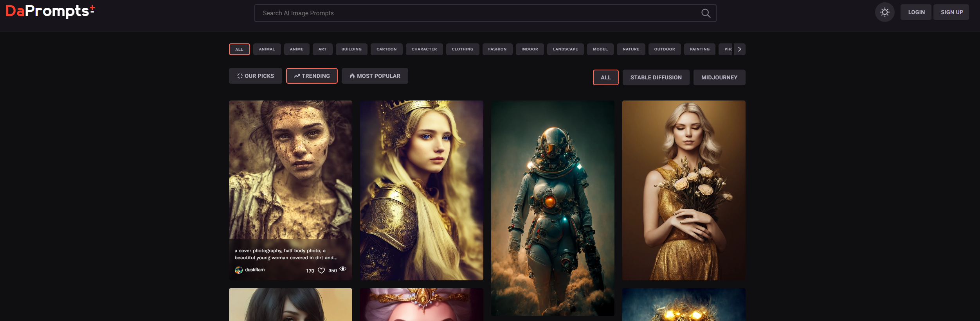Screen dimensions: 980x321
Task: Click the 170 likes count
Action: click(x=310, y=271)
